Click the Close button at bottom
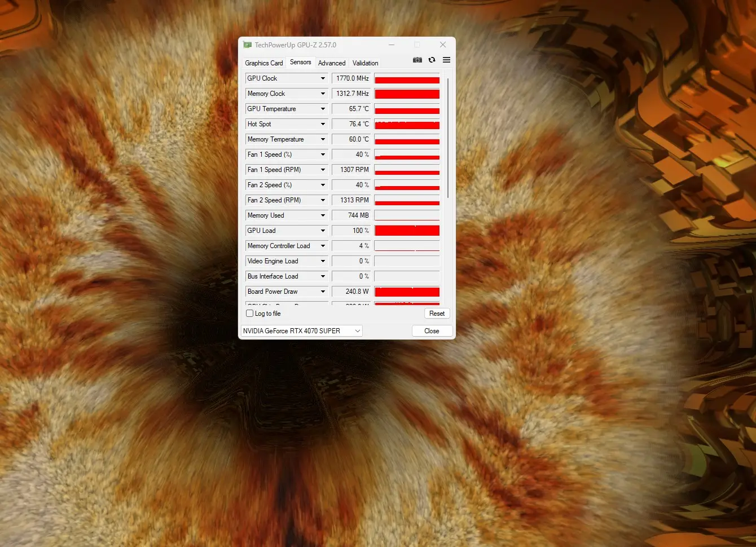The height and width of the screenshot is (547, 756). (432, 331)
